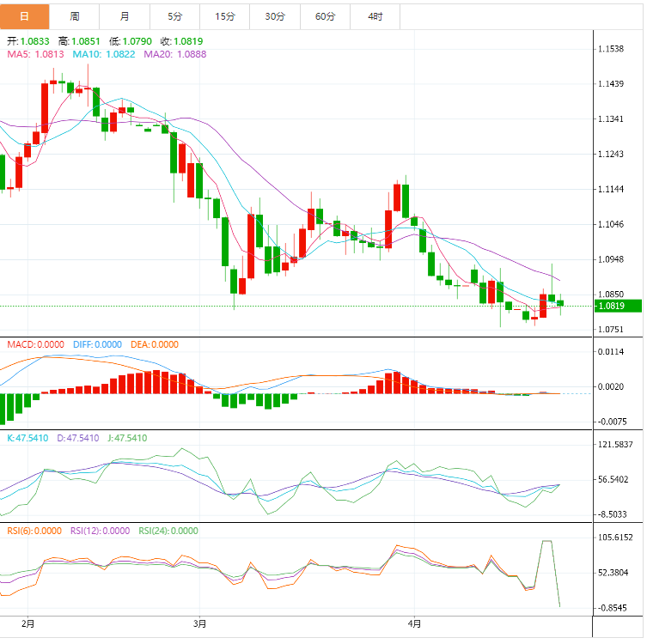Switch to the weekly 周 tab
Viewport: 647px width, 644px height.
(x=74, y=16)
